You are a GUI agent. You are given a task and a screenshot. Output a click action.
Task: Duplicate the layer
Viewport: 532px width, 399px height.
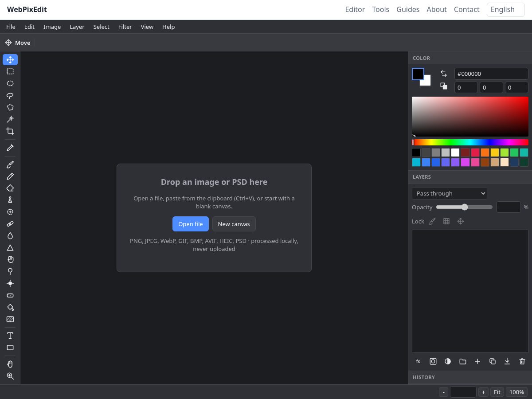pos(493,361)
